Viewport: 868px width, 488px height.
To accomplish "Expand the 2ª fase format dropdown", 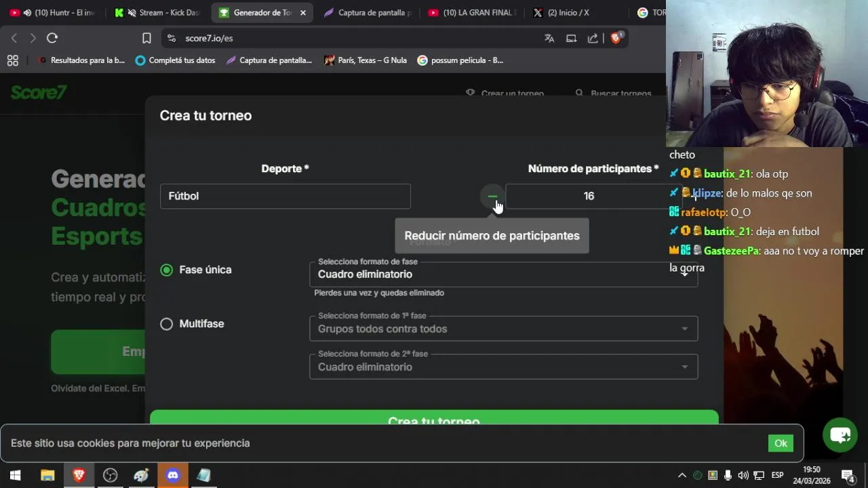I will 503,367.
